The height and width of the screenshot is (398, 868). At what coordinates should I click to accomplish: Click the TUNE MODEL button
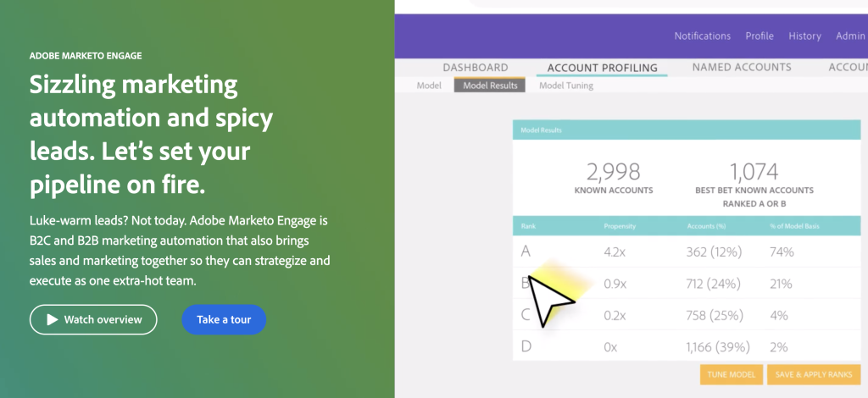732,374
